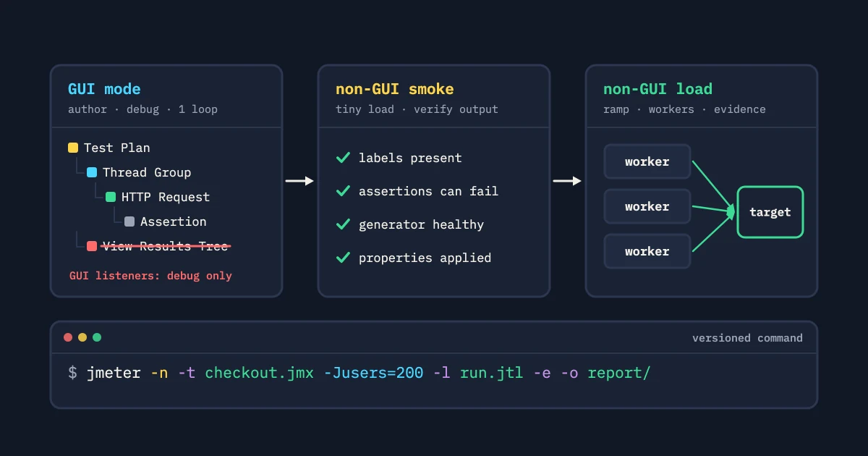The width and height of the screenshot is (868, 456).
Task: Select the Thread Group tree row
Action: [139, 172]
